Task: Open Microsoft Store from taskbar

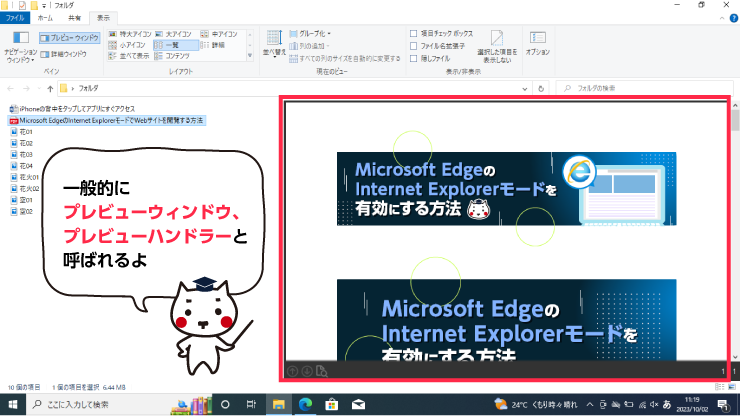Action: 332,404
